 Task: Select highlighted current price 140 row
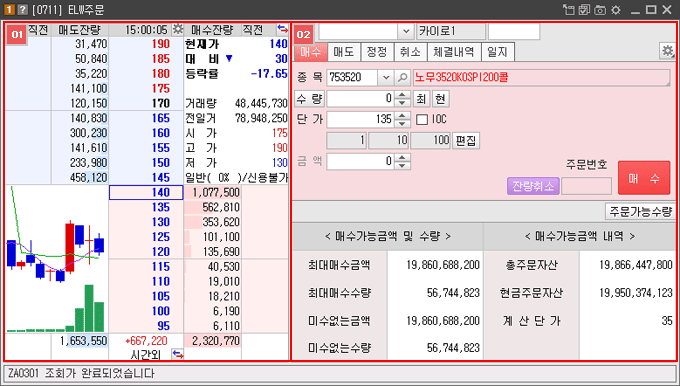(146, 193)
